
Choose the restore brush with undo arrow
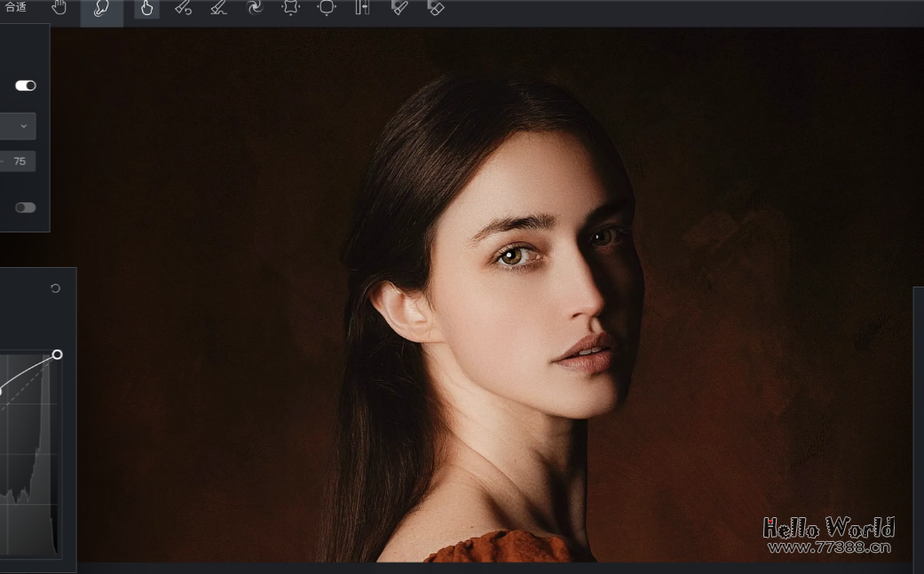[x=183, y=8]
